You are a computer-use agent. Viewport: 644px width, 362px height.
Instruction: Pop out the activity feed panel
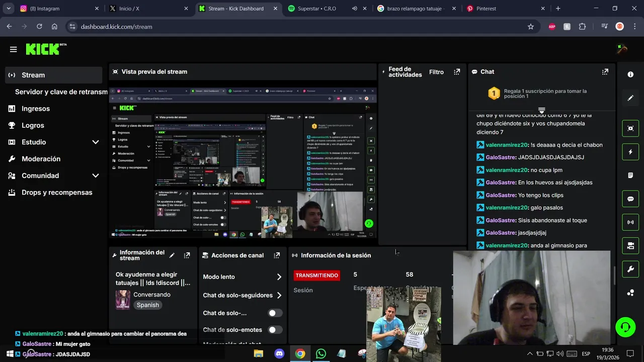click(x=457, y=72)
